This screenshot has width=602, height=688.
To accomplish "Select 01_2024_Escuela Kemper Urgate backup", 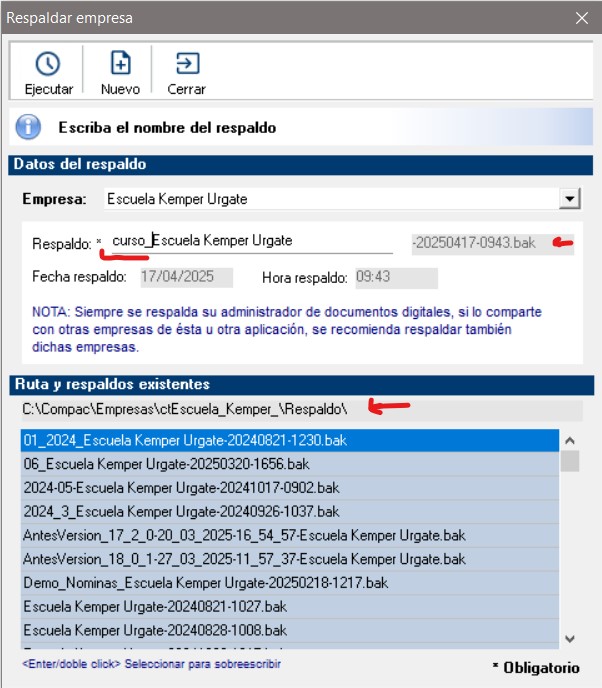I will click(185, 439).
